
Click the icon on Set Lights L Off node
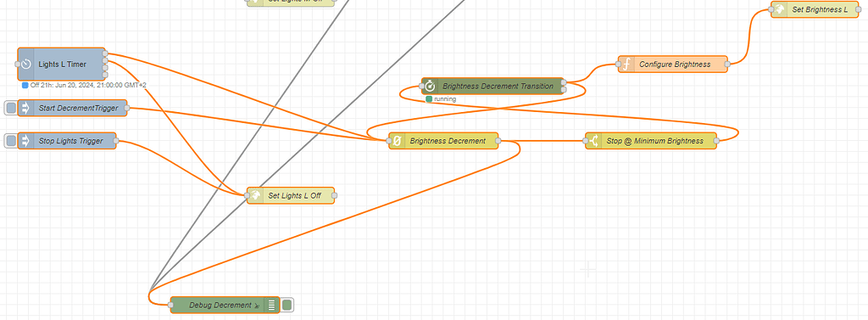pos(255,195)
